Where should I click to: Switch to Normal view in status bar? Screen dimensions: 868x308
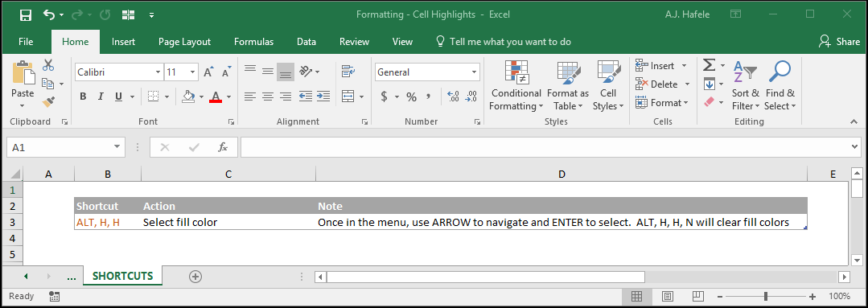pos(636,296)
